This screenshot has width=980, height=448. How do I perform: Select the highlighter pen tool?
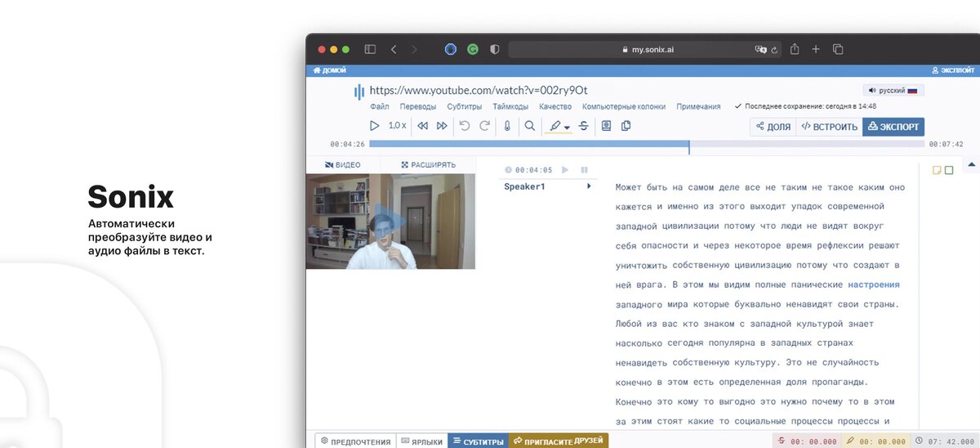[x=555, y=126]
